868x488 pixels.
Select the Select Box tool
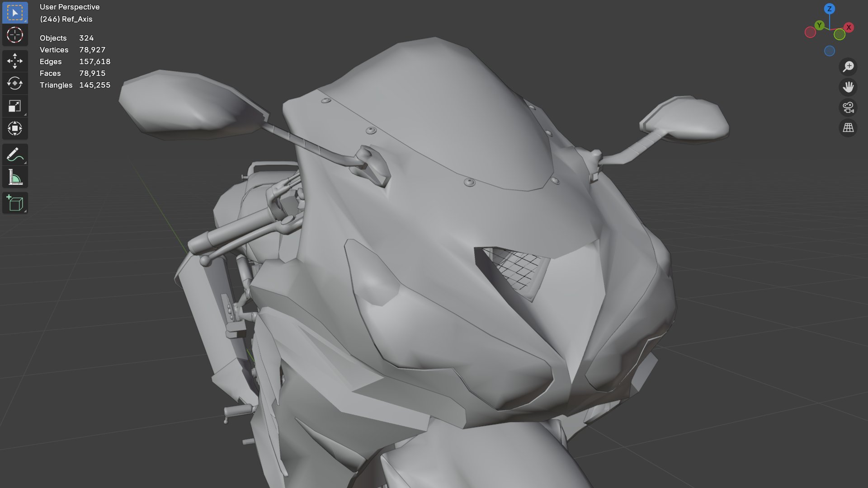click(15, 13)
